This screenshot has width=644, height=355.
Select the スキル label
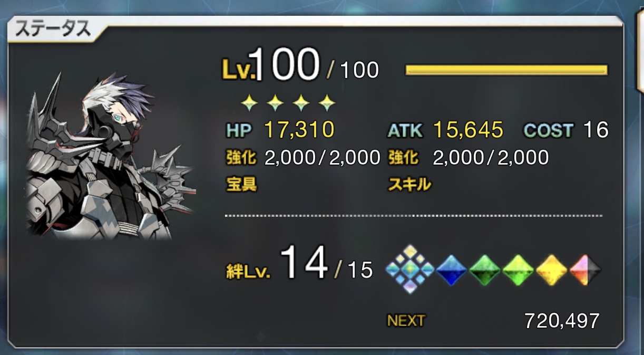[x=409, y=184]
